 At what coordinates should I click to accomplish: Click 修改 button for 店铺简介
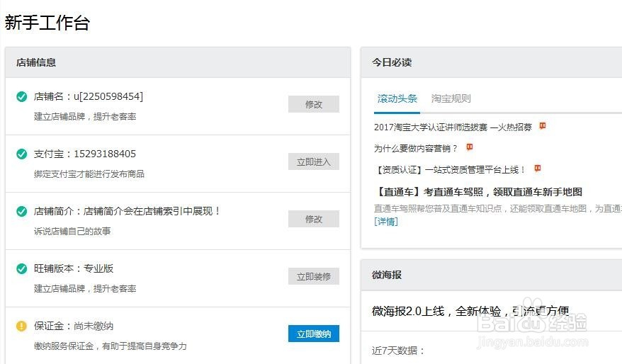click(x=314, y=219)
